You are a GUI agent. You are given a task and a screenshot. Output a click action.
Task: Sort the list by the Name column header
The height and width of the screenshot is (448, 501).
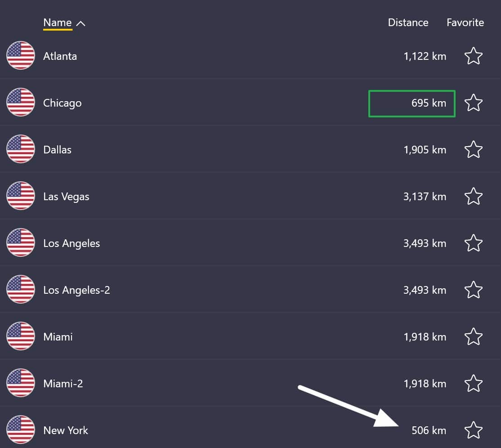tap(58, 22)
